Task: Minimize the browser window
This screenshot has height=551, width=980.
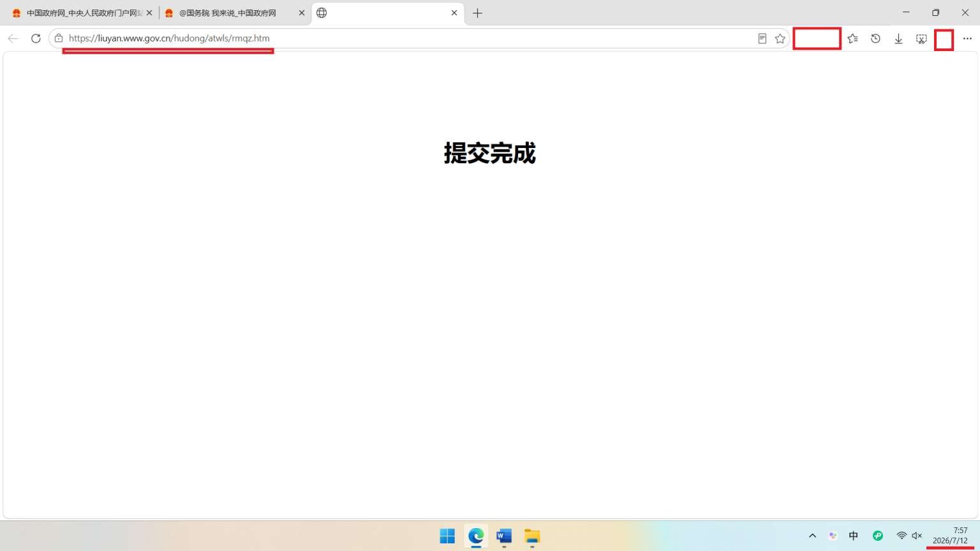Action: click(906, 12)
